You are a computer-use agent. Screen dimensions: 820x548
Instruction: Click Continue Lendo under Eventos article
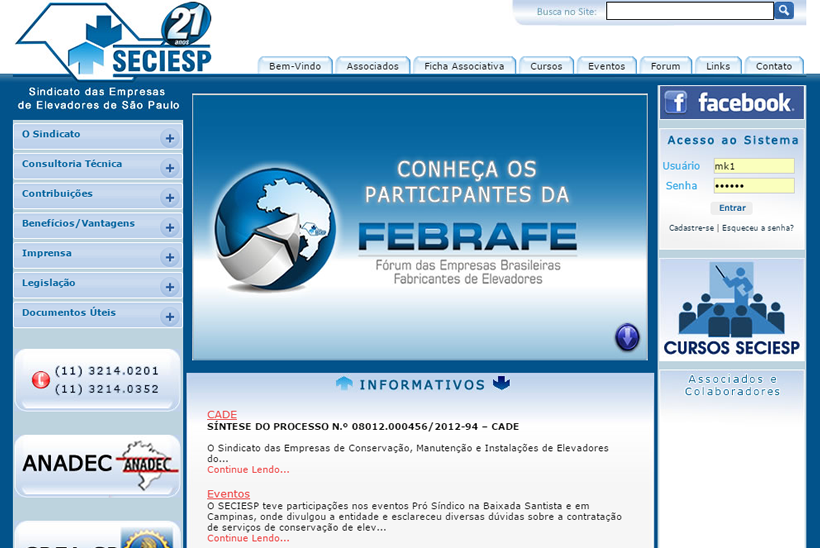248,538
